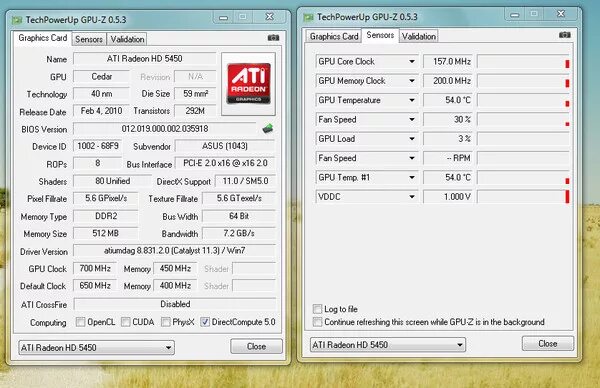The height and width of the screenshot is (388, 600).
Task: Click the GPU Load 3 % reading
Action: [x=448, y=139]
